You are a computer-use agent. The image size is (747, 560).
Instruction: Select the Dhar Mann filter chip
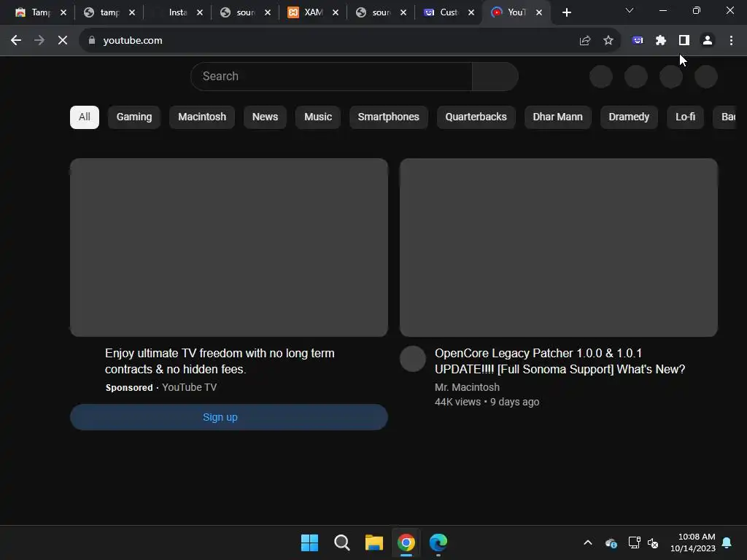(557, 117)
